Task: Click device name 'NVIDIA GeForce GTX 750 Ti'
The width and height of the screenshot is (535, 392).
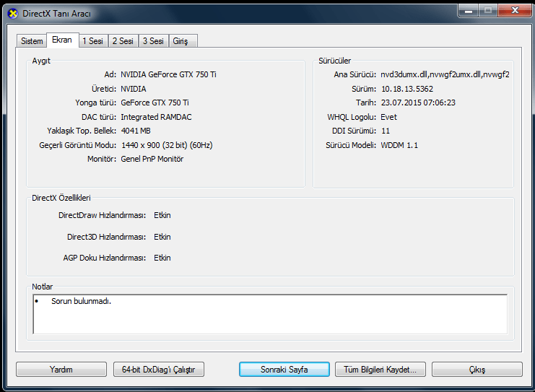Action: click(168, 74)
